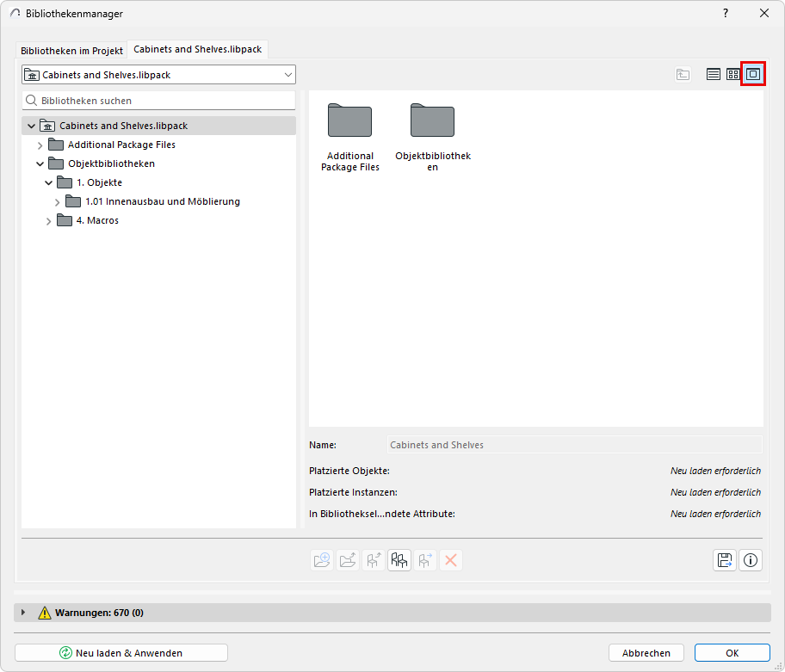785x672 pixels.
Task: Click the Platzierte Objekte label
Action: pos(349,471)
